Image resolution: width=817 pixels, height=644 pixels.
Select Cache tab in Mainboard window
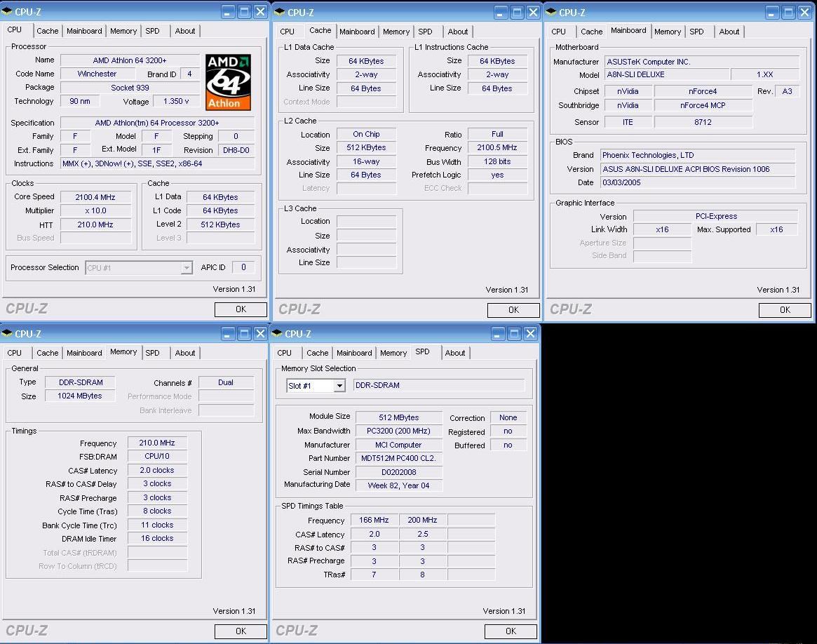point(591,32)
